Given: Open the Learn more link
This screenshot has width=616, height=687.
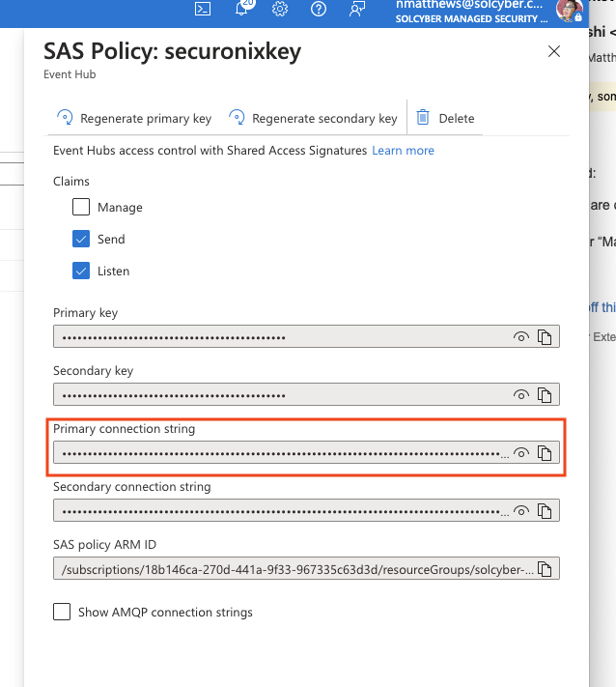Looking at the screenshot, I should tap(403, 151).
